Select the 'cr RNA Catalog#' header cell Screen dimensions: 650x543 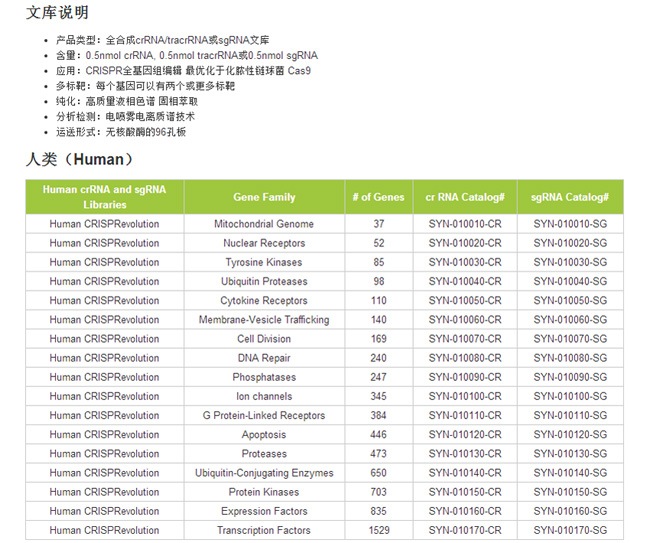(x=465, y=197)
